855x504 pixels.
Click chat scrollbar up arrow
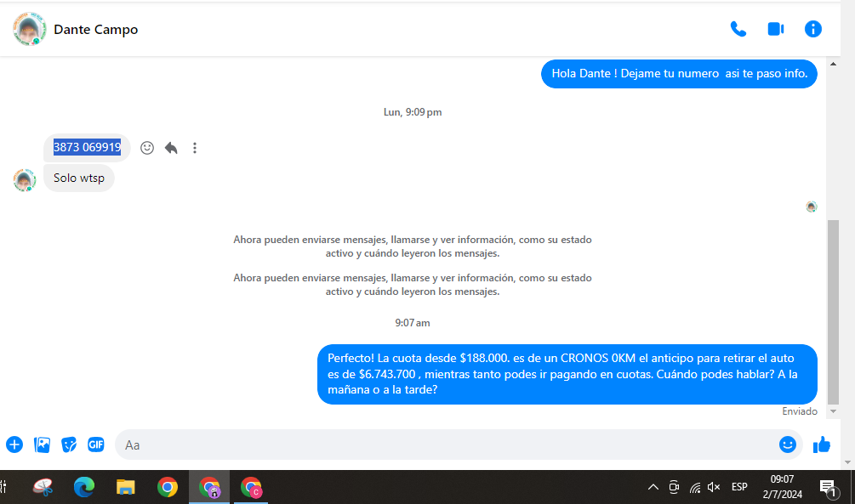[x=833, y=64]
